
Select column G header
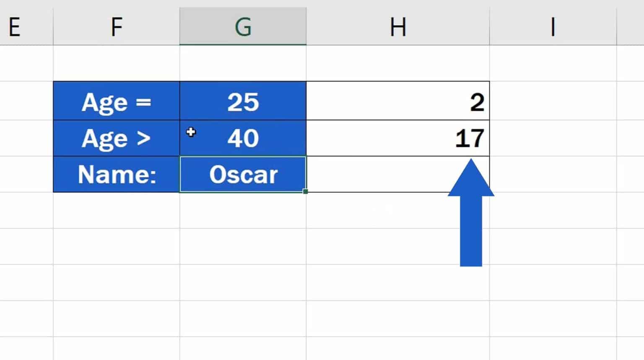click(x=243, y=26)
